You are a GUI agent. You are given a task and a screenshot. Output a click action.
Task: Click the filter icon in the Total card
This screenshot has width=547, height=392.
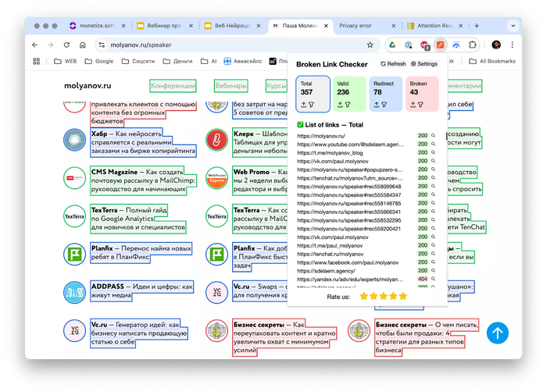point(311,105)
